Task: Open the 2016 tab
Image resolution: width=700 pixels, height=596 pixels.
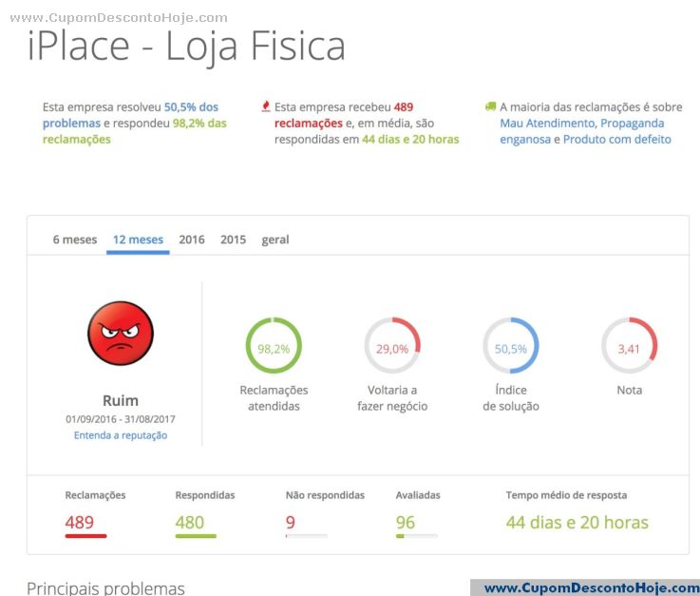Action: pos(192,240)
